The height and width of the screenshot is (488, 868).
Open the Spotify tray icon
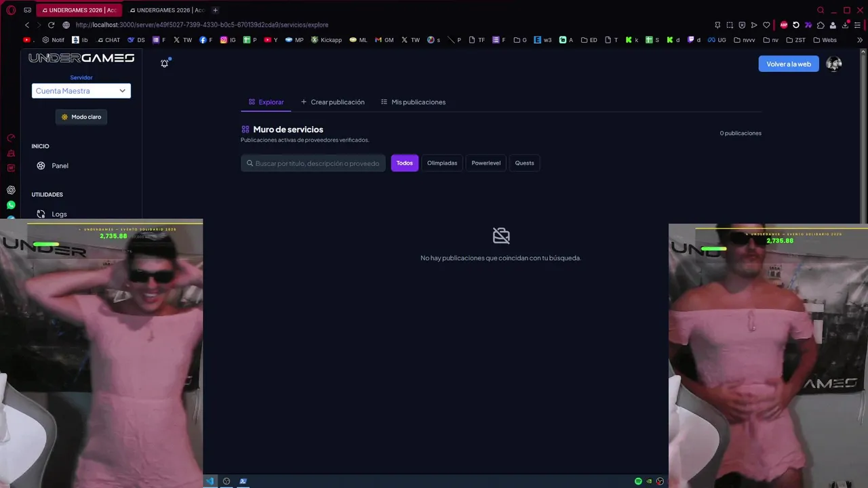click(x=638, y=481)
